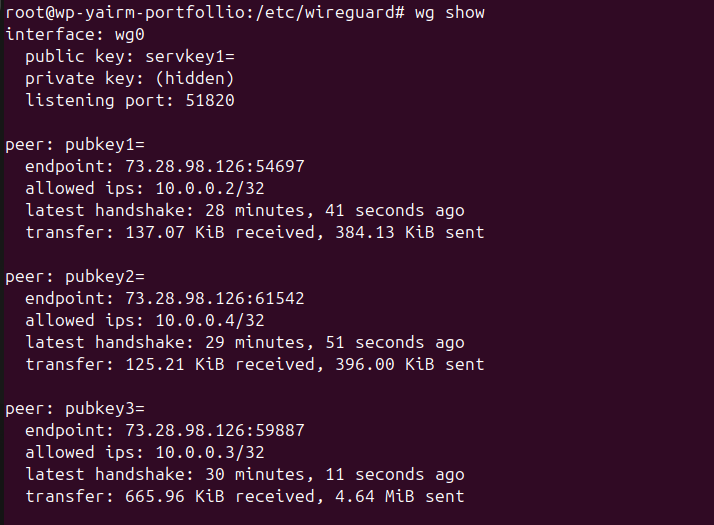Click transfer value 396.00 KiB sent
The image size is (714, 525).
click(410, 365)
